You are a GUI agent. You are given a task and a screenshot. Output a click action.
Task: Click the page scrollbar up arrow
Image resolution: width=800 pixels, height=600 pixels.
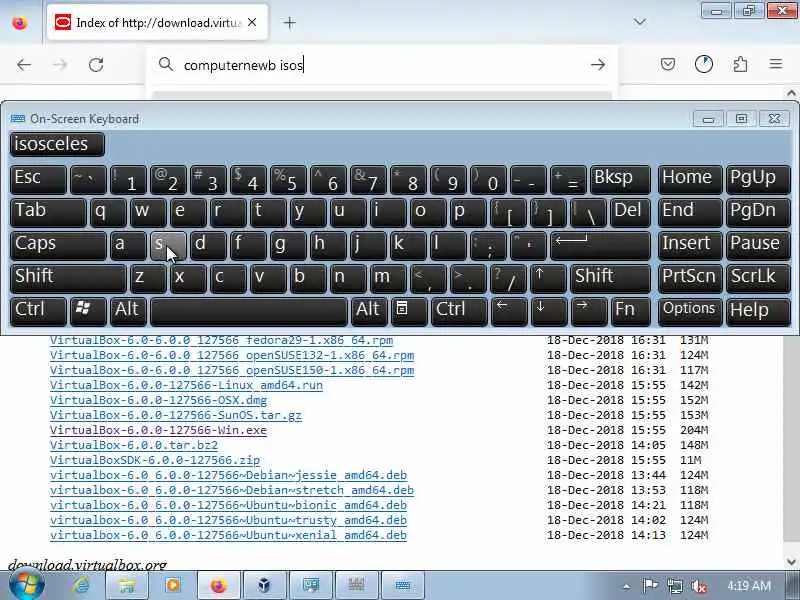791,93
